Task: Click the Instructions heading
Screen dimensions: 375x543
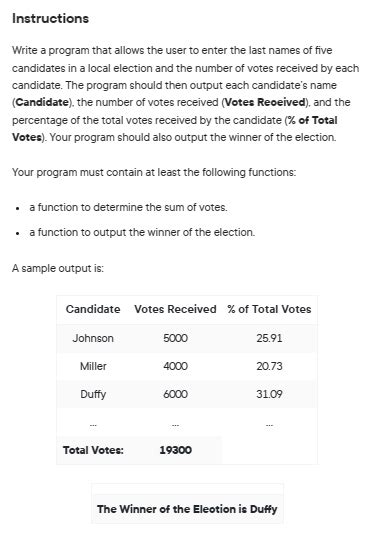Action: click(x=51, y=18)
